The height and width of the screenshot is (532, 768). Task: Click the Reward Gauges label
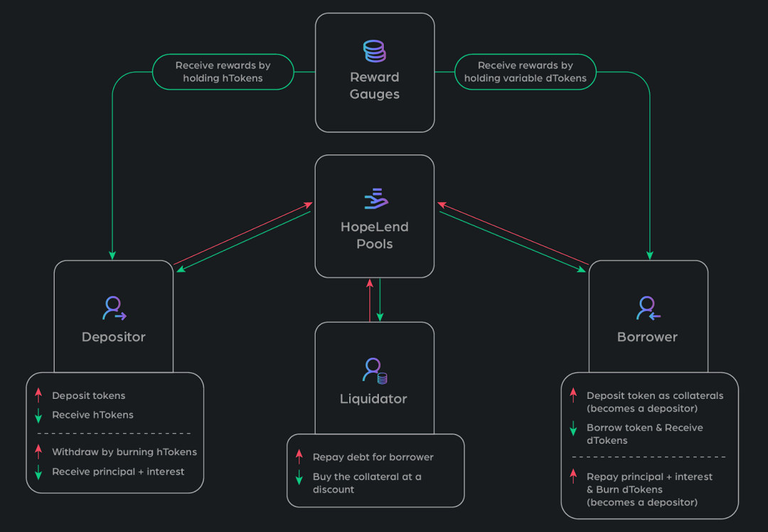point(375,85)
